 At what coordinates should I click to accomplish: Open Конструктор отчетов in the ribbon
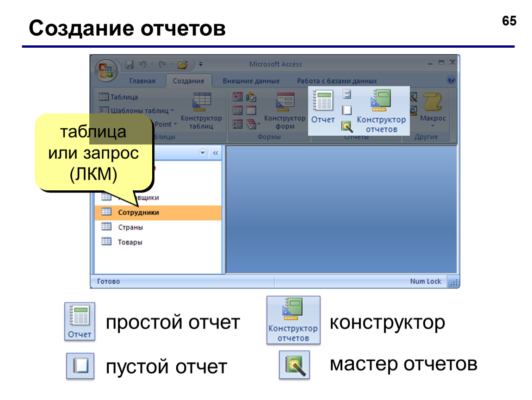[x=381, y=111]
